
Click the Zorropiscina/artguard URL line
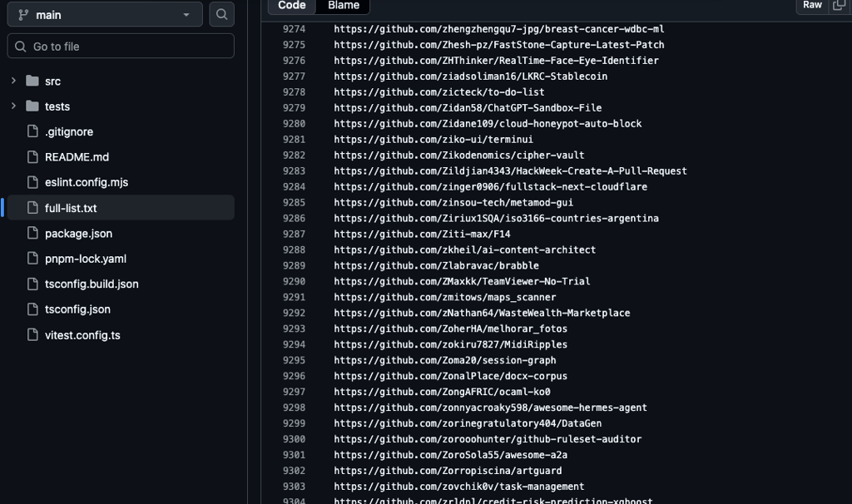click(x=448, y=470)
